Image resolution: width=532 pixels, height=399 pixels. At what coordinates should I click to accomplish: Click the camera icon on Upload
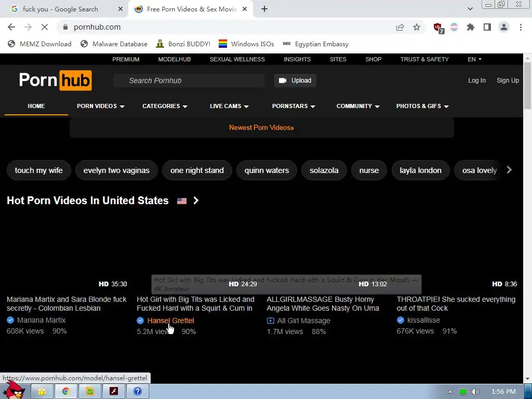click(283, 81)
